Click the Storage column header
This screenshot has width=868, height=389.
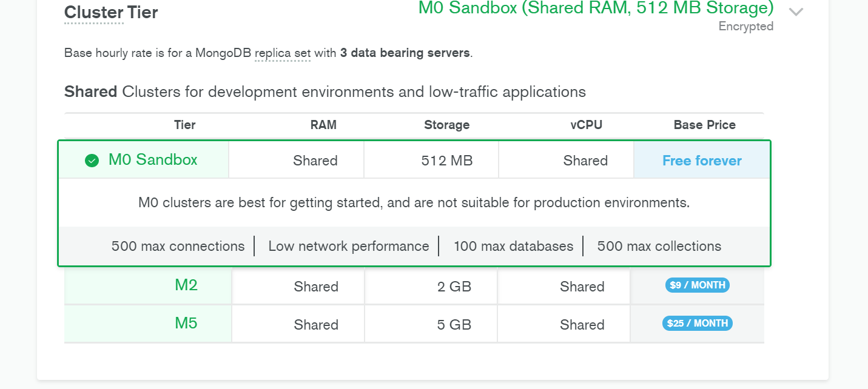(446, 125)
